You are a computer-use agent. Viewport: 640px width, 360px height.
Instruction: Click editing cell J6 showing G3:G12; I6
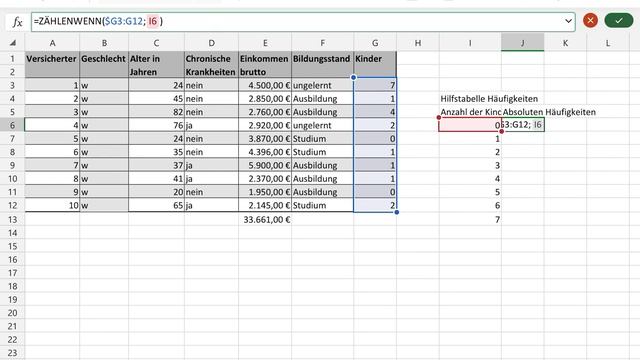(523, 125)
